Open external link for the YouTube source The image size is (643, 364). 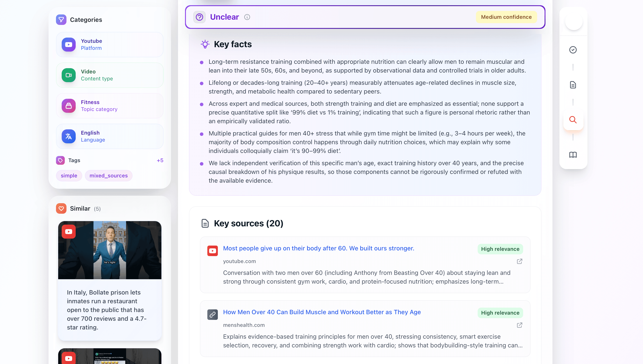[519, 261]
